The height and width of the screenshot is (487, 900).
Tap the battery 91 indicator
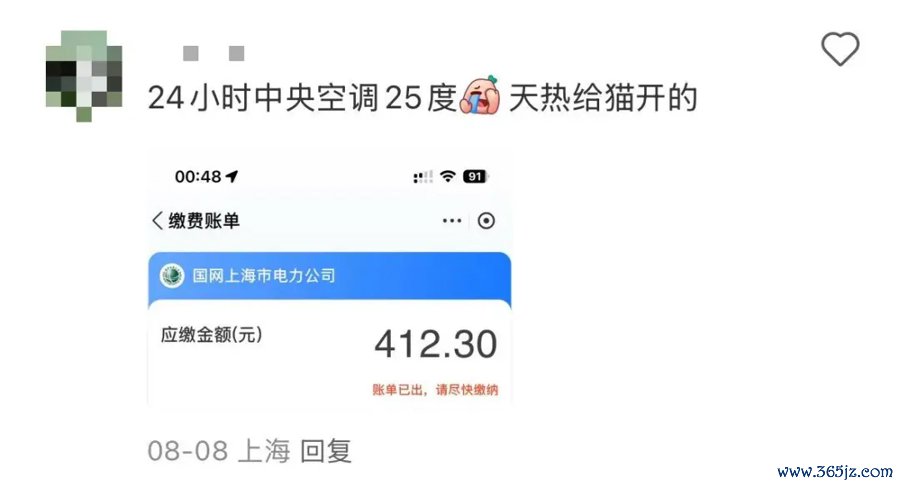[x=475, y=176]
